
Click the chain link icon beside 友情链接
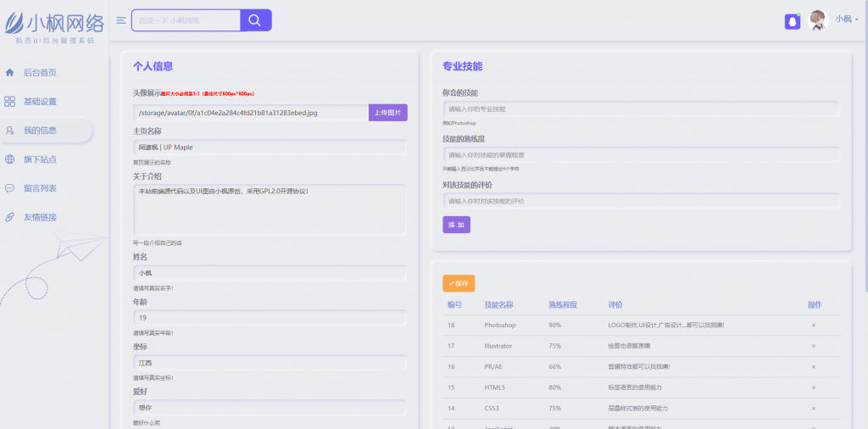9,217
